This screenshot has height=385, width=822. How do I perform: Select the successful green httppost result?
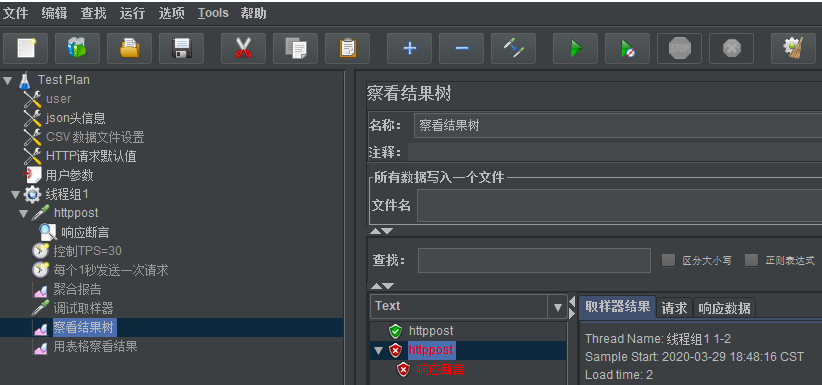tap(431, 331)
